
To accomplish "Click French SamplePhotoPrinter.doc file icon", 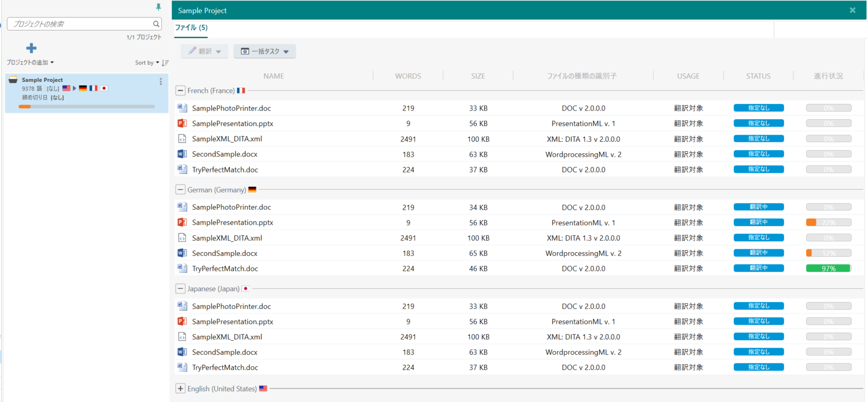I will (x=182, y=108).
